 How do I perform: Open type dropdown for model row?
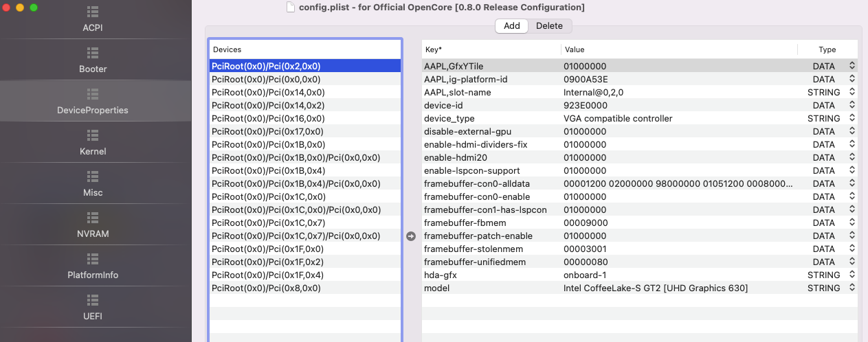click(852, 288)
